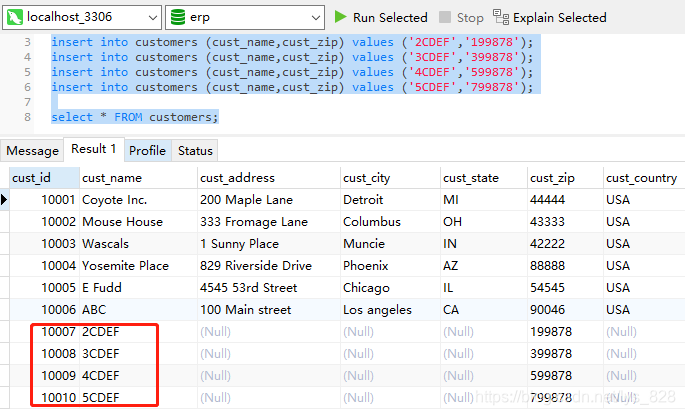Select the cell '100 Main street'

tap(269, 310)
